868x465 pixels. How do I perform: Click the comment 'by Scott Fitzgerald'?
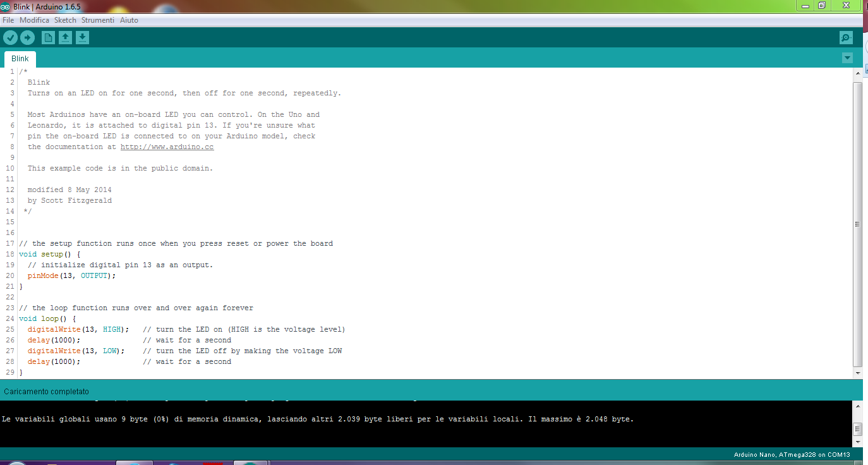[69, 201]
